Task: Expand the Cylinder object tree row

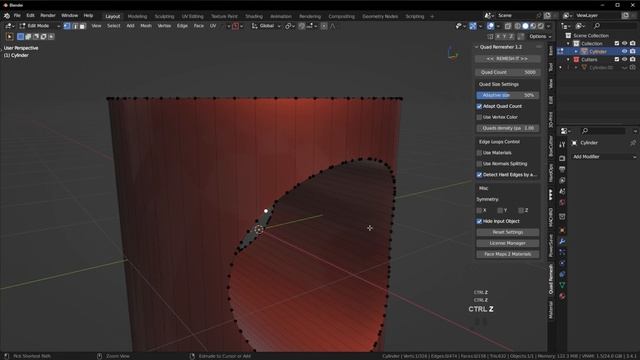Action: click(x=576, y=51)
